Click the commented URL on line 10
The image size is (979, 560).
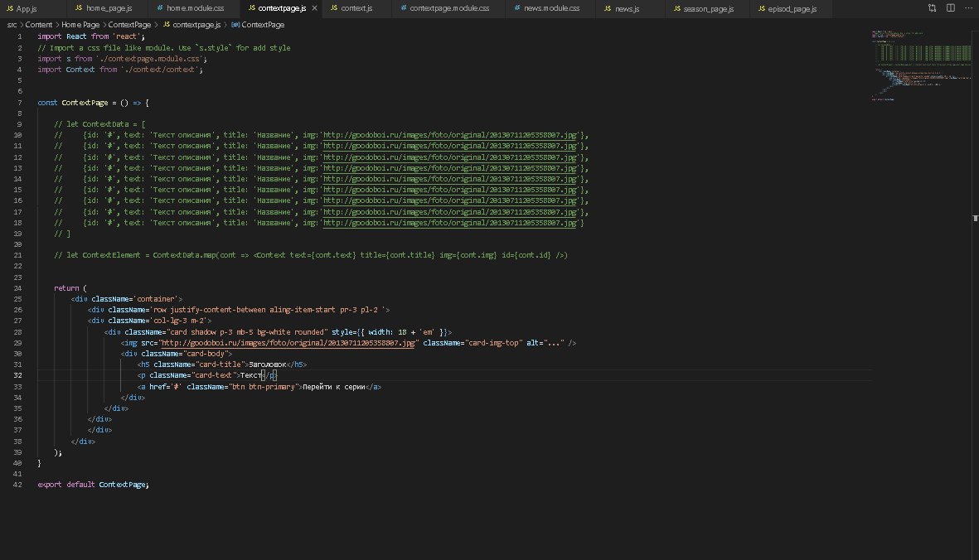pyautogui.click(x=451, y=135)
